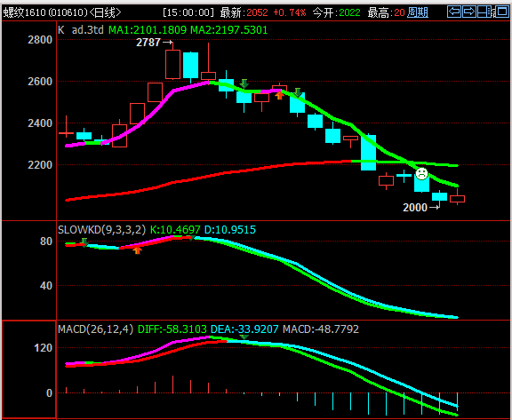512x420 pixels.
Task: Click the large cyan candle crossing 2200
Action: point(368,152)
